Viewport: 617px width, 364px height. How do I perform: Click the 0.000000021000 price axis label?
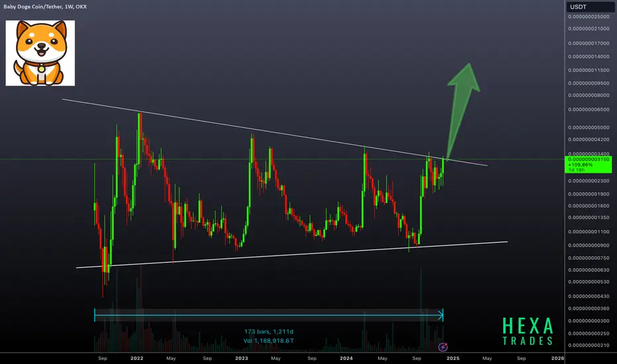(589, 28)
